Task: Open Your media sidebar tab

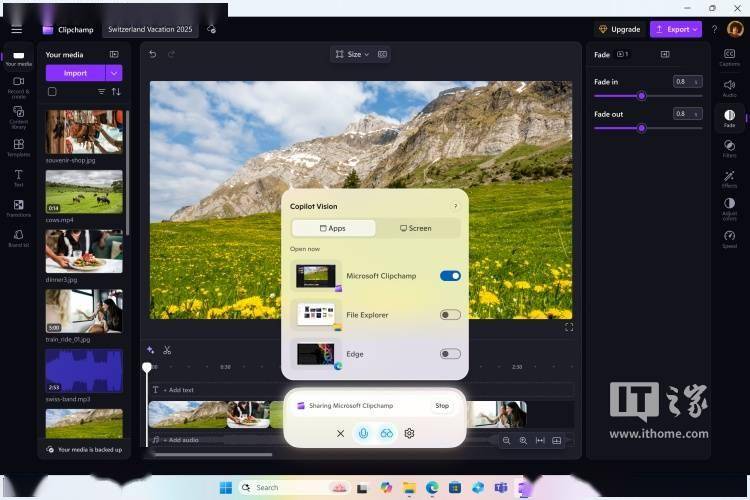Action: coord(19,59)
